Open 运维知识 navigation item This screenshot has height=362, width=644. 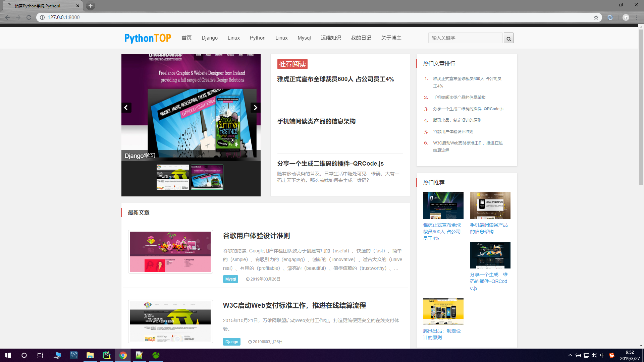[331, 38]
